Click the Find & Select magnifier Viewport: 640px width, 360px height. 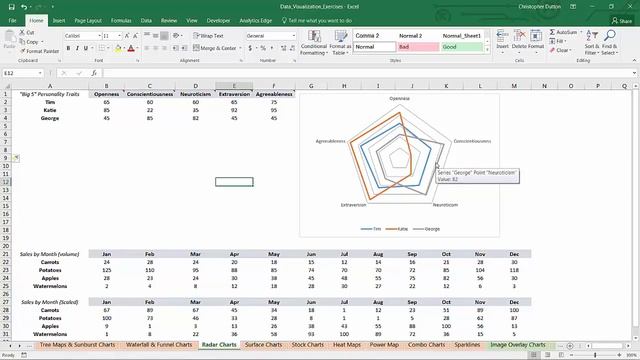(x=609, y=36)
